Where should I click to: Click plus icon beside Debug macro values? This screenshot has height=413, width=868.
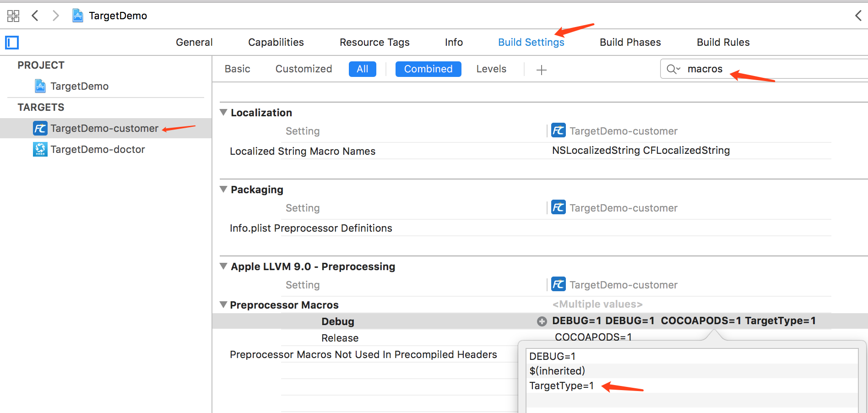tap(542, 321)
